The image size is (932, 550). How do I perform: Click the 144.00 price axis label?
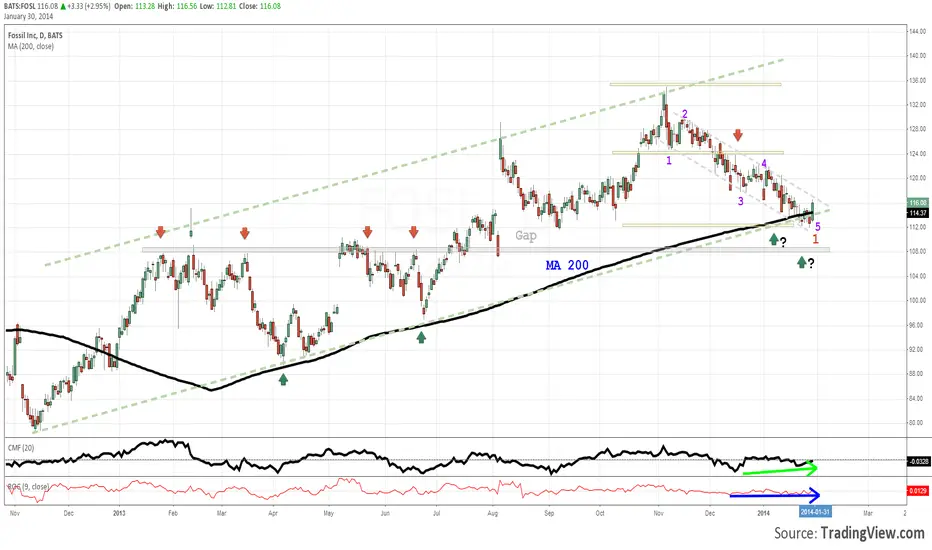click(917, 31)
